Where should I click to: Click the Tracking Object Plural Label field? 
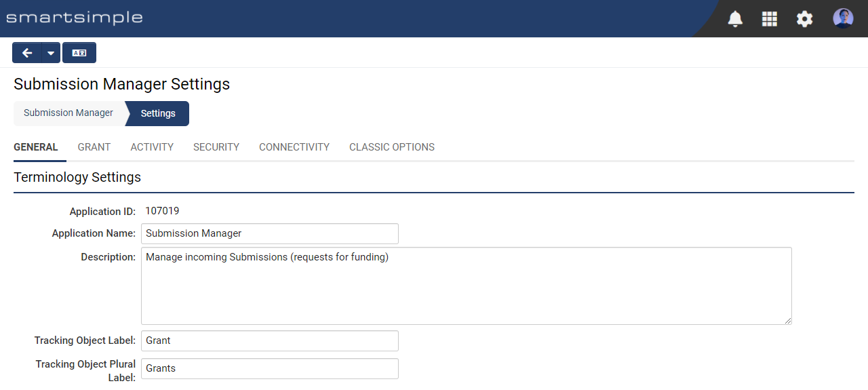269,368
